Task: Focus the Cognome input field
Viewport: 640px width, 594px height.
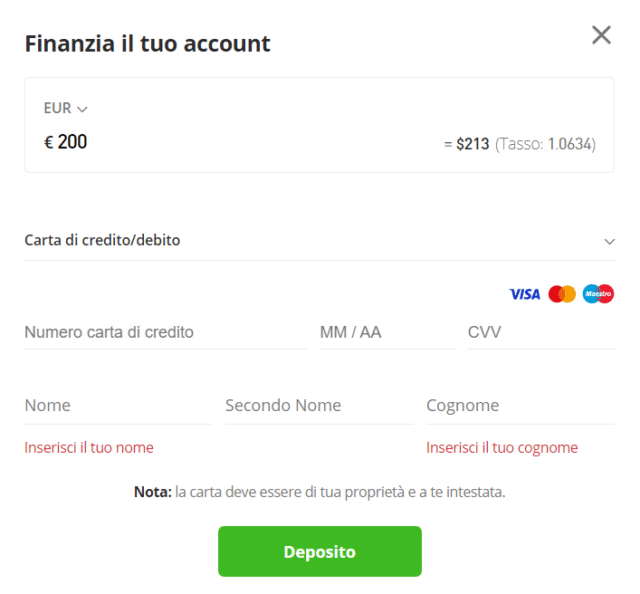Action: (x=520, y=406)
